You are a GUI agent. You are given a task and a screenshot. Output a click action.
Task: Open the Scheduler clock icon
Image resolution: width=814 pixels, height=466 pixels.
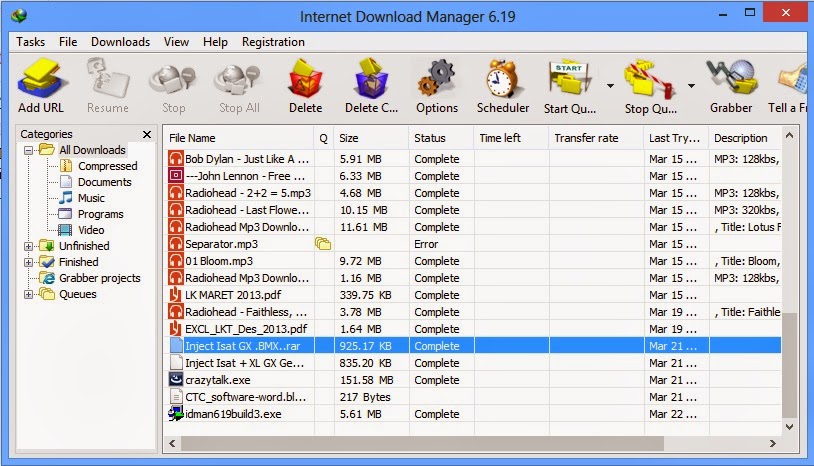point(502,78)
